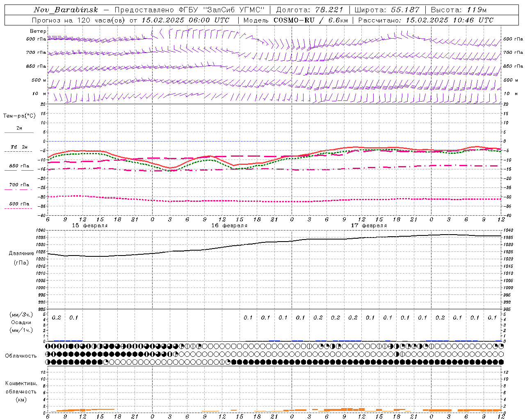Click the 700 гПа dash-dot temperature legend entry
The image size is (525, 420).
pyautogui.click(x=19, y=185)
